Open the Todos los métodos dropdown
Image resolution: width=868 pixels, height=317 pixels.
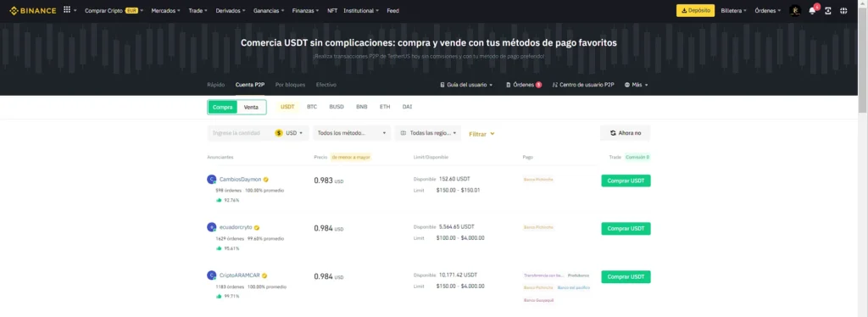click(x=352, y=133)
